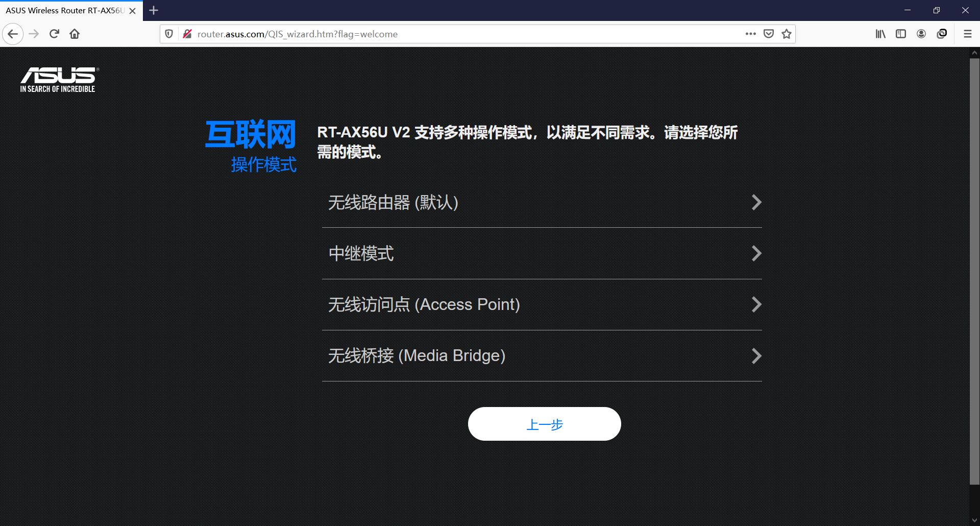The image size is (980, 526).
Task: Open the Library bookmarks and history icon
Action: 880,34
